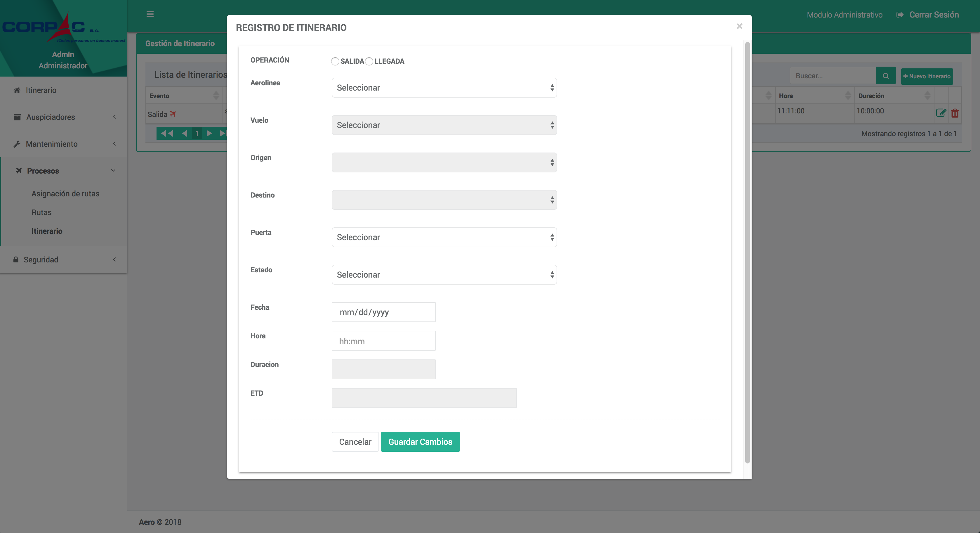
Task: Click the red delete trash icon
Action: (955, 113)
